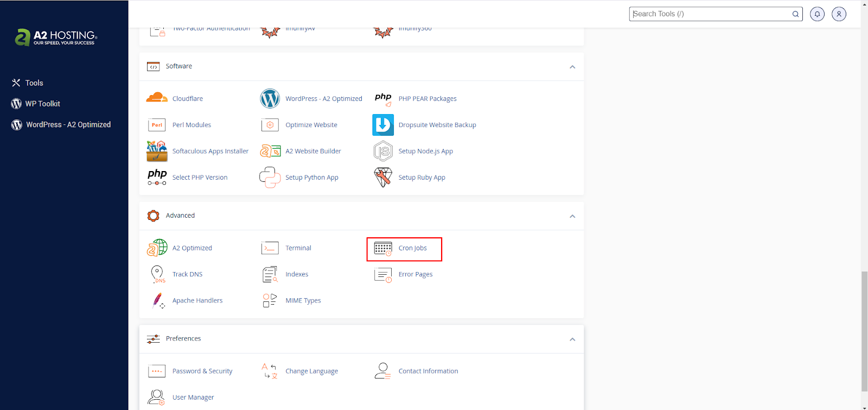Screen dimensions: 868x410
Task: Select the Perl Modules icon
Action: click(x=157, y=125)
